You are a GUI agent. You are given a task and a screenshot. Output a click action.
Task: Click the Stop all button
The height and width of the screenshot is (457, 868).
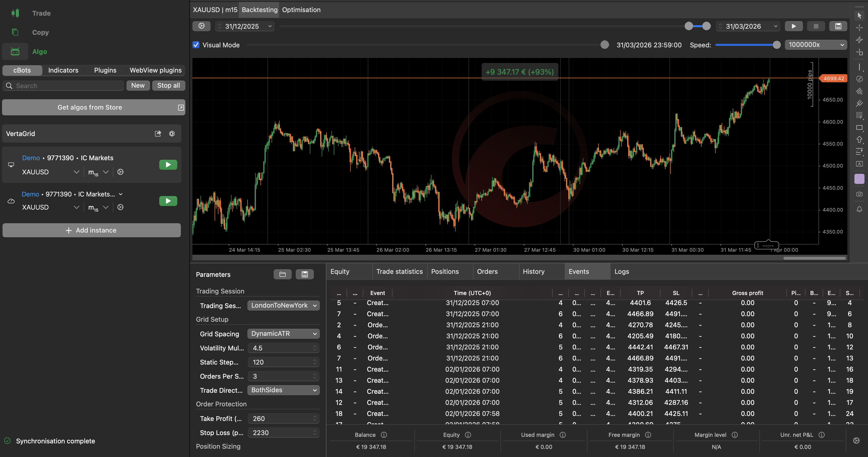(169, 86)
